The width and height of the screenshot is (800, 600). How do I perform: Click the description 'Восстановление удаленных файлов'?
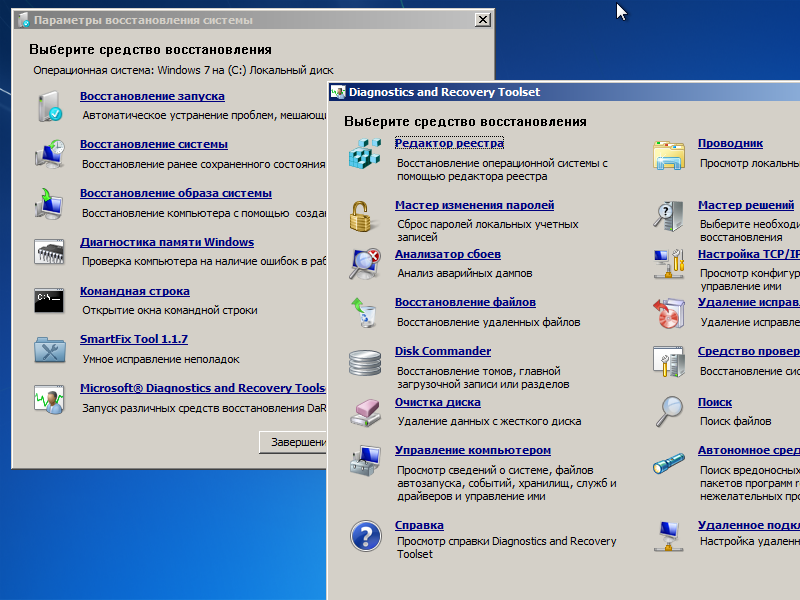tap(489, 322)
